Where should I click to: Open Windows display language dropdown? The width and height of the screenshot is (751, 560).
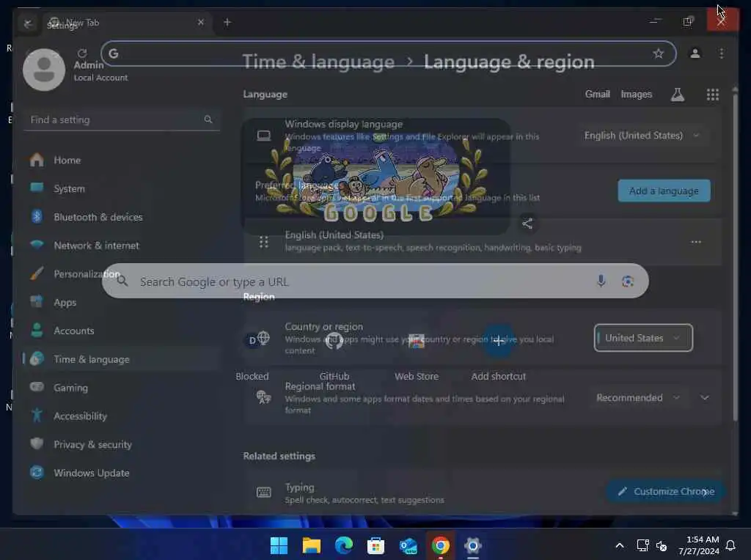click(x=642, y=136)
